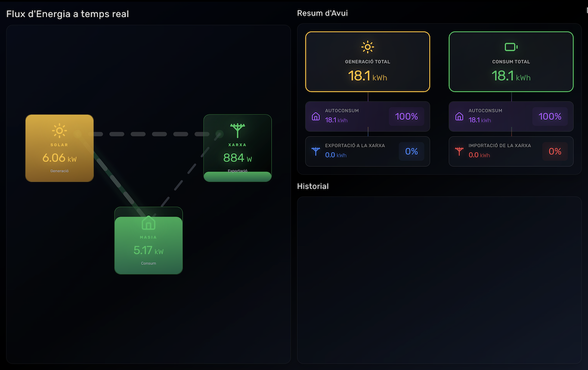
Task: Click the sun icon above Generació Total
Action: coord(367,47)
